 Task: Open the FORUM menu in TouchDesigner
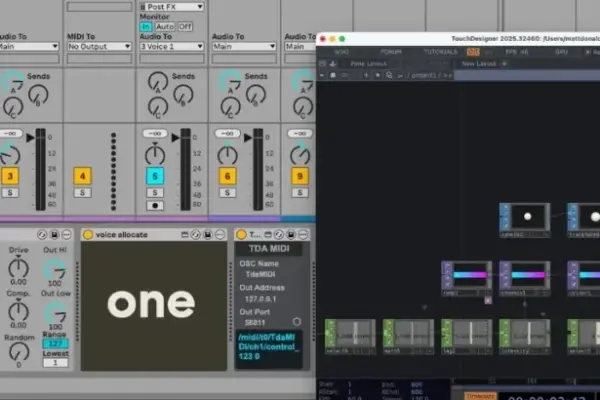pos(391,52)
